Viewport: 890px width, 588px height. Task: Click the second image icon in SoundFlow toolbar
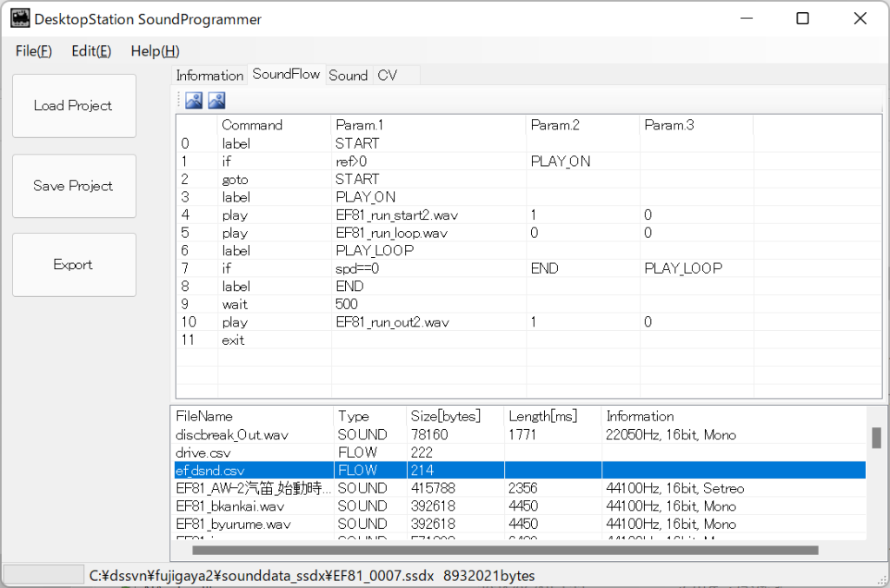216,101
